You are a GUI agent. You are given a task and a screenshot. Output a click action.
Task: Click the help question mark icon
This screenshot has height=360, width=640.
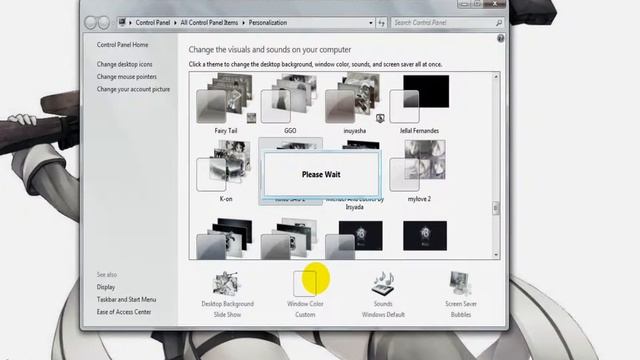click(500, 38)
